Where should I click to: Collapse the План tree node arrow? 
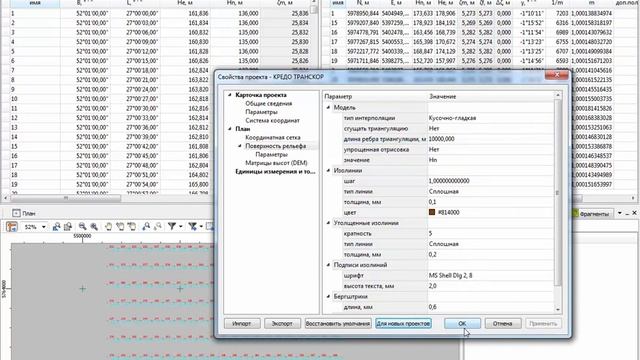pos(230,129)
